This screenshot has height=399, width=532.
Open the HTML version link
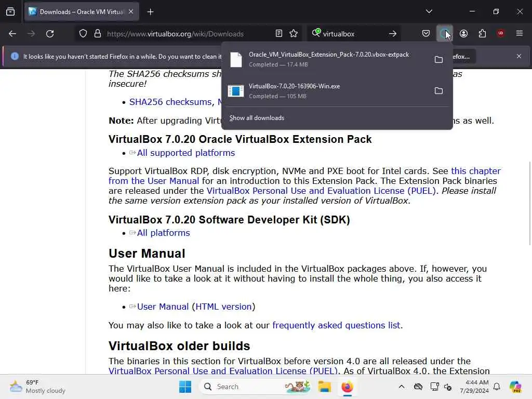223,307
